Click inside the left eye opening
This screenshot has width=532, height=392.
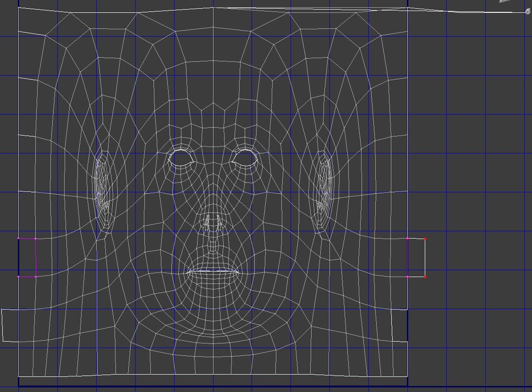click(182, 158)
